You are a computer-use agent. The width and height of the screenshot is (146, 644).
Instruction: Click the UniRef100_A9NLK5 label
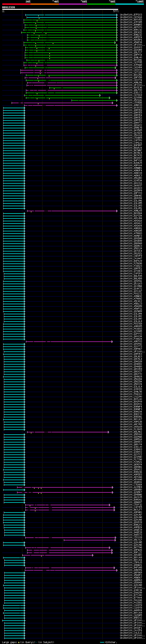(131, 211)
